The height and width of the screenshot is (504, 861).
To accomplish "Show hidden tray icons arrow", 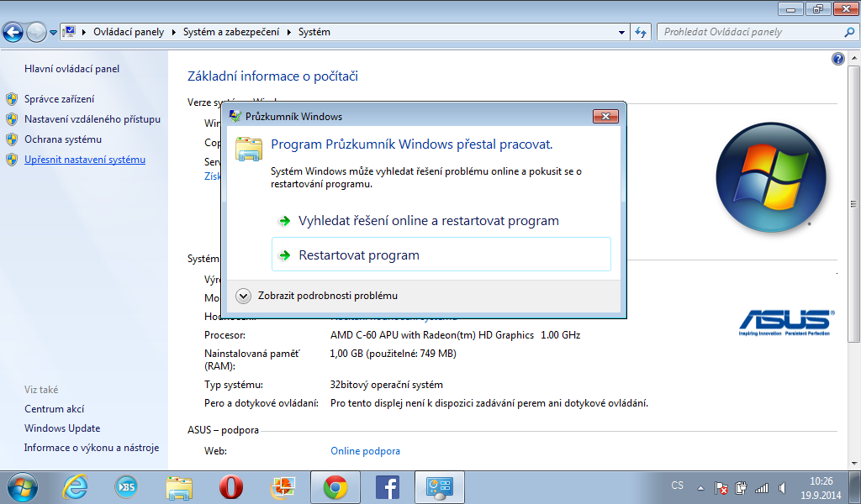I will pyautogui.click(x=700, y=487).
